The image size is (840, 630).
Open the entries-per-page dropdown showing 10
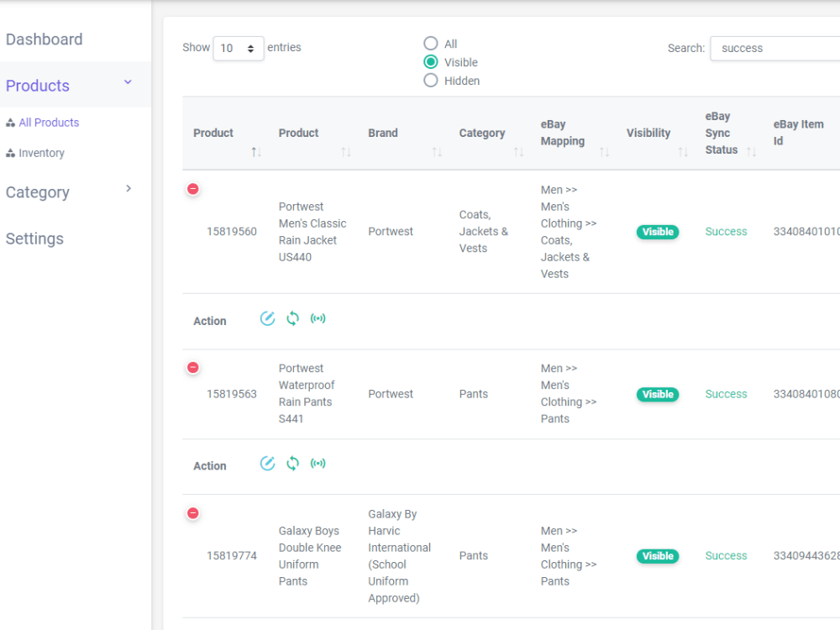tap(239, 48)
